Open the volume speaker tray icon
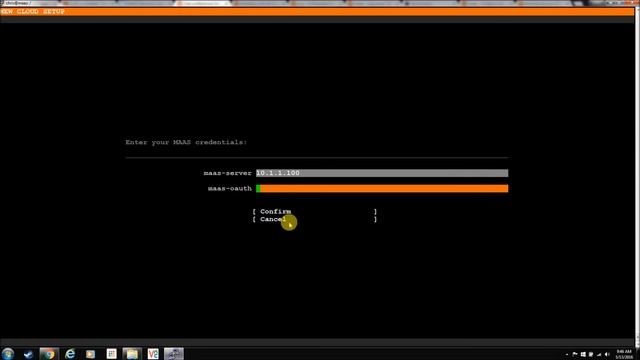The width and height of the screenshot is (640, 360). [x=607, y=354]
